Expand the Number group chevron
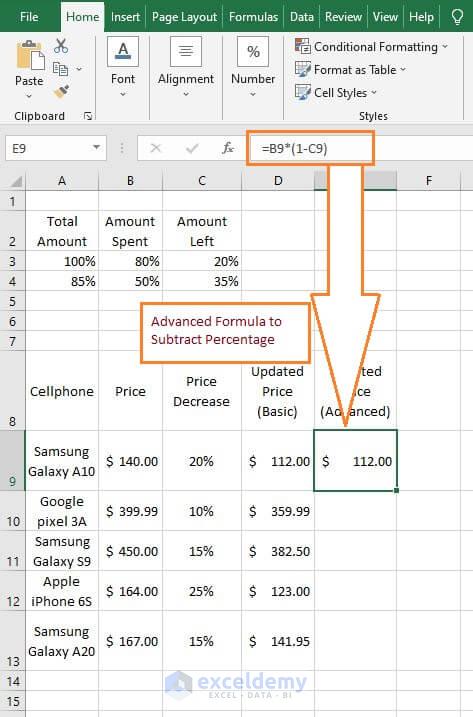The width and height of the screenshot is (473, 717). click(253, 95)
